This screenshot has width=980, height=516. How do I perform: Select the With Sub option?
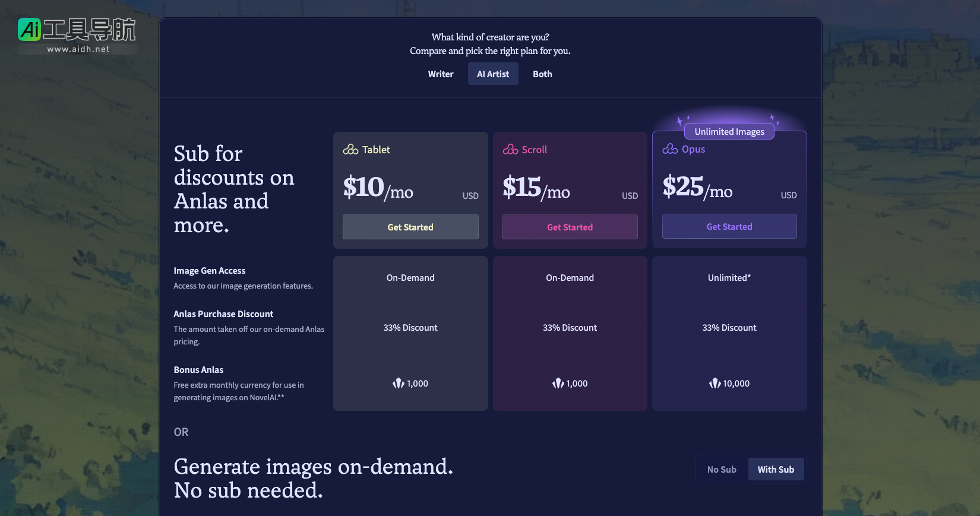point(775,469)
